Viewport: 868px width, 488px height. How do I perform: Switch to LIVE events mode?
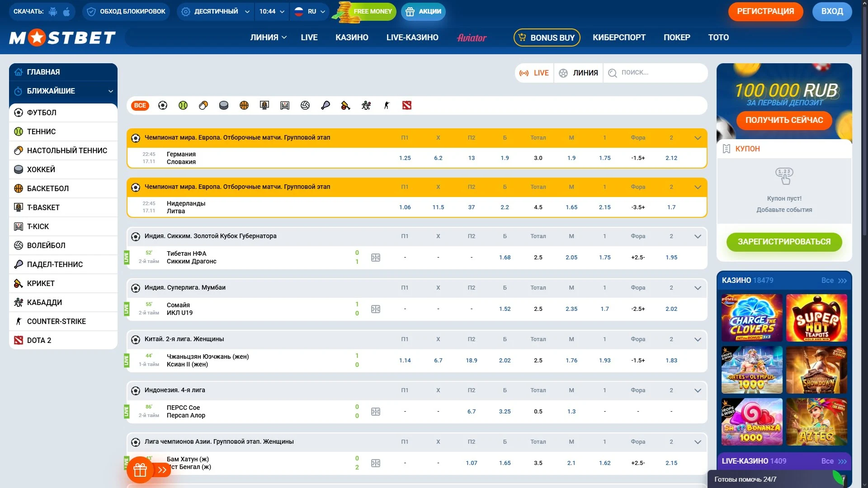(x=534, y=73)
